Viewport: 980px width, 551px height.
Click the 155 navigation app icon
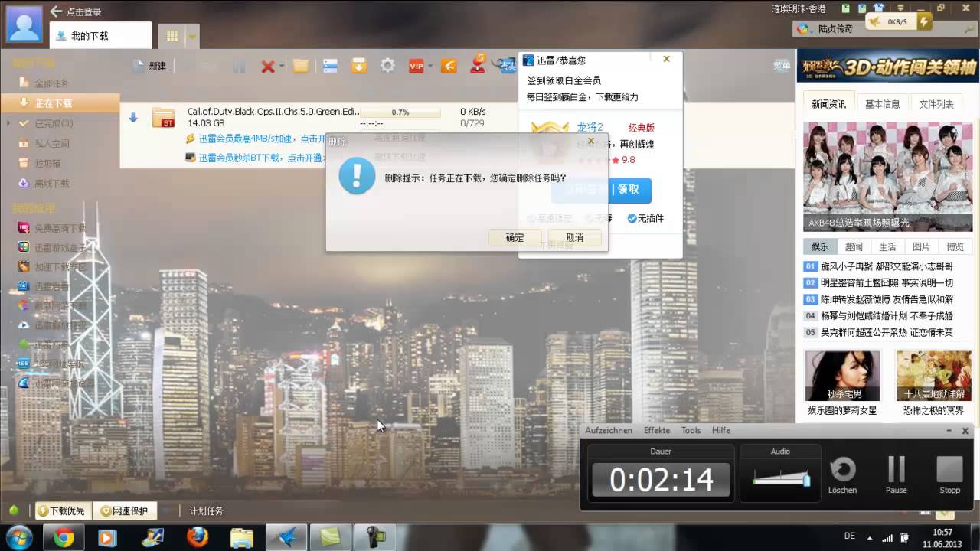point(24,364)
